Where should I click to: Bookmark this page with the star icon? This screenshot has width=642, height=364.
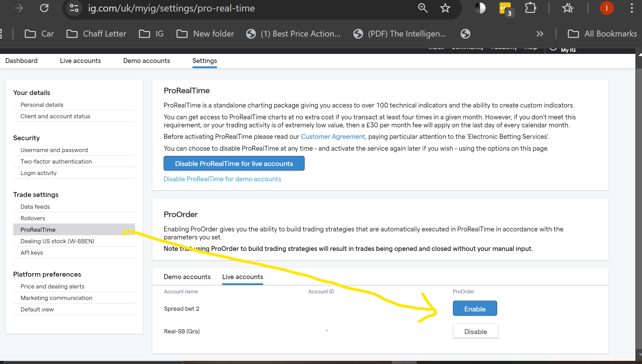coord(445,8)
